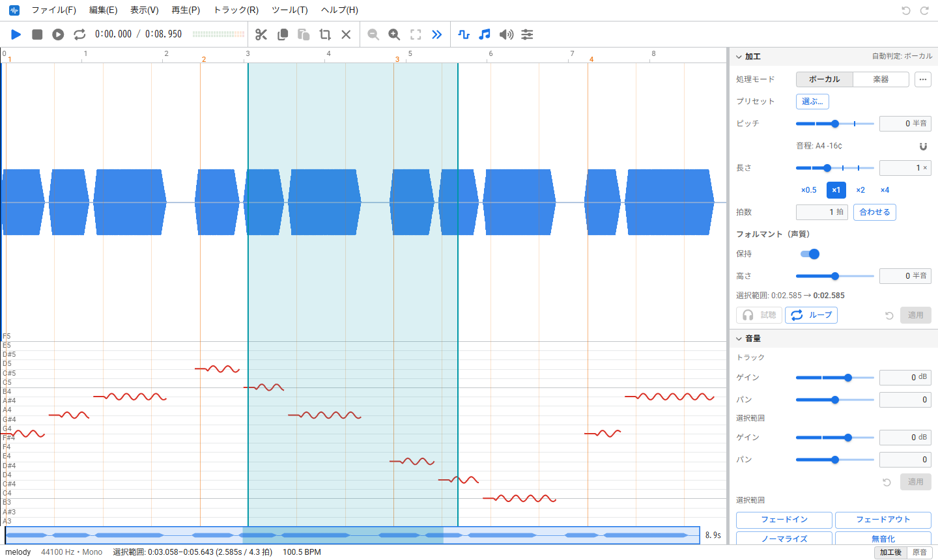The image size is (938, 560).
Task: Stop playback with the square stop icon
Action: pyautogui.click(x=37, y=35)
